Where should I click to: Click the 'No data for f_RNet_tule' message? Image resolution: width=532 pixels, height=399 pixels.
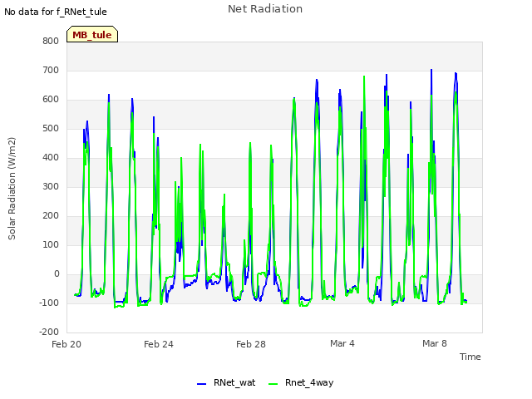click(x=56, y=12)
